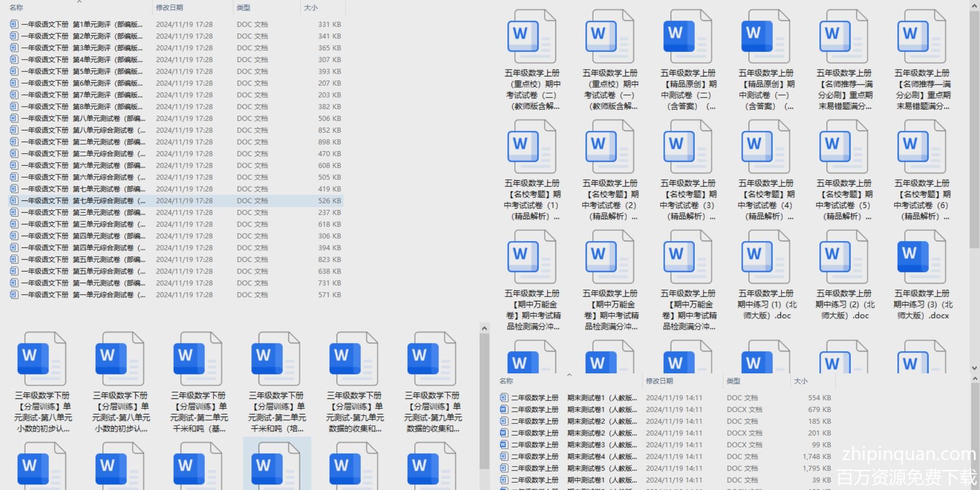The image size is (980, 490).
Task: Open 五年级数学上册【精品原创】期中测试卷 (一) document icon
Action: coord(765,37)
